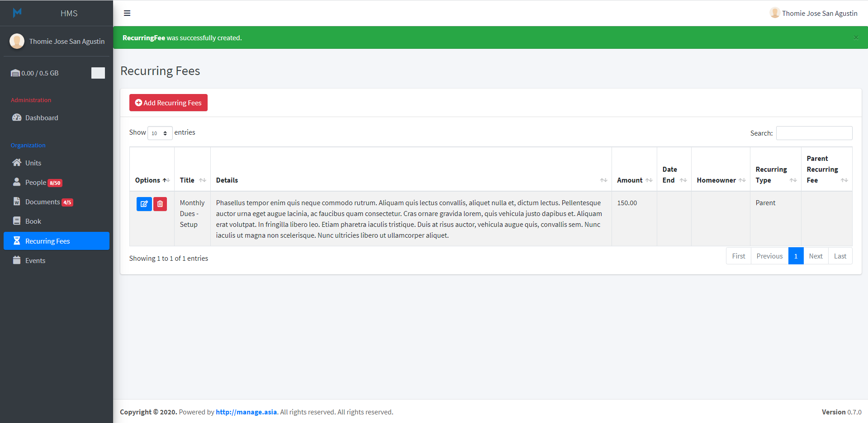Open Documents from the sidebar
Screen dimensions: 868x423
[43, 202]
